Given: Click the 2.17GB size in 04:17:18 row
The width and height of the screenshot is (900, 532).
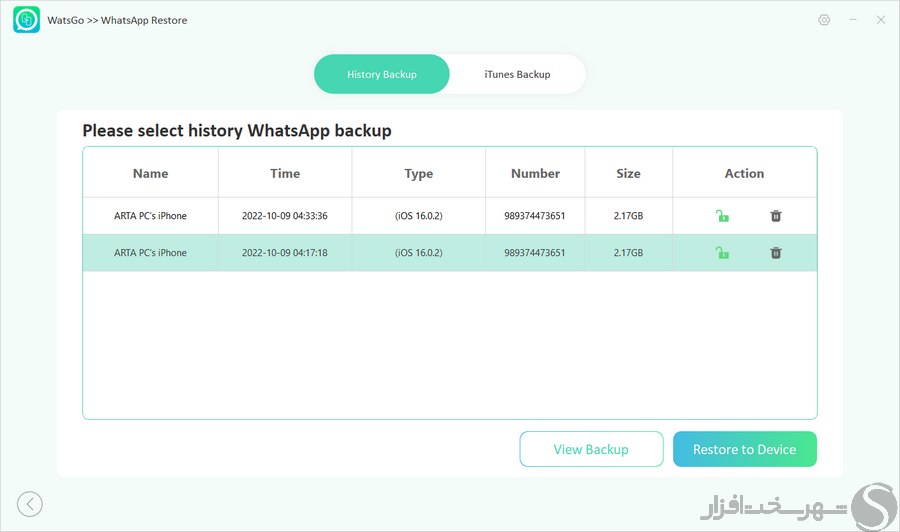Looking at the screenshot, I should [x=629, y=253].
